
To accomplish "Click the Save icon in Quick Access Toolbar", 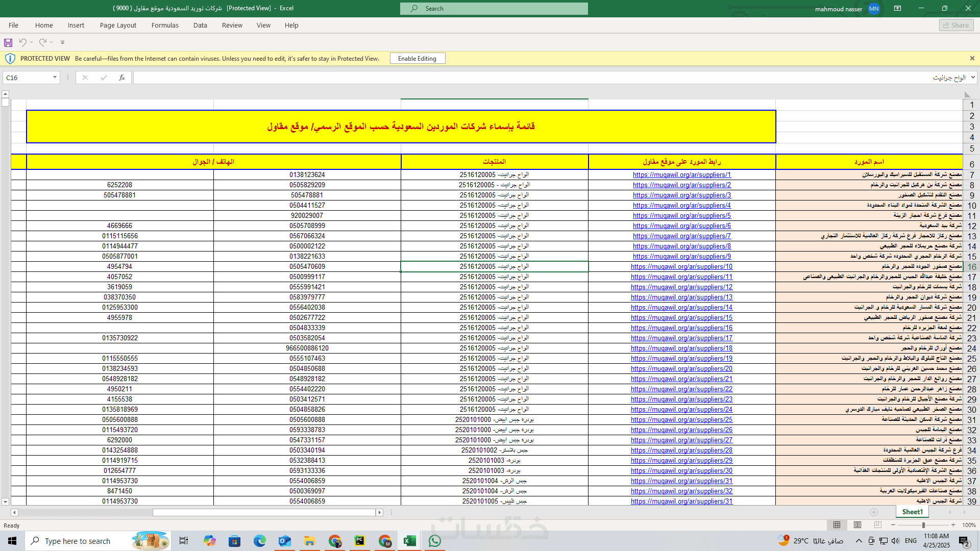I will click(x=8, y=42).
